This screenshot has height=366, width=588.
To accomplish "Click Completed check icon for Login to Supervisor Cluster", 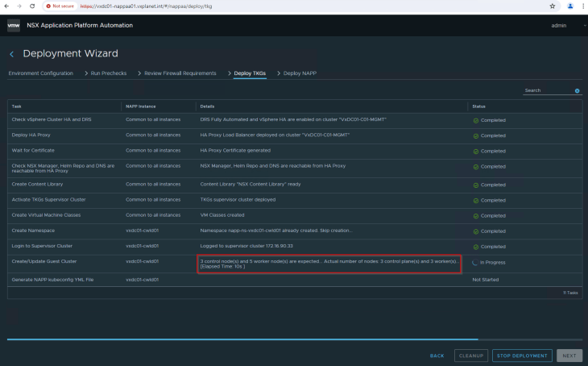I will coord(476,247).
